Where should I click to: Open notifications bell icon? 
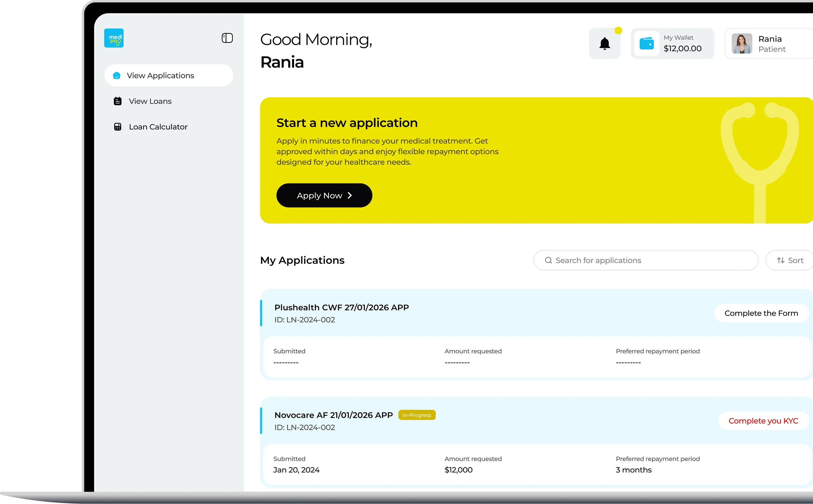pyautogui.click(x=604, y=44)
